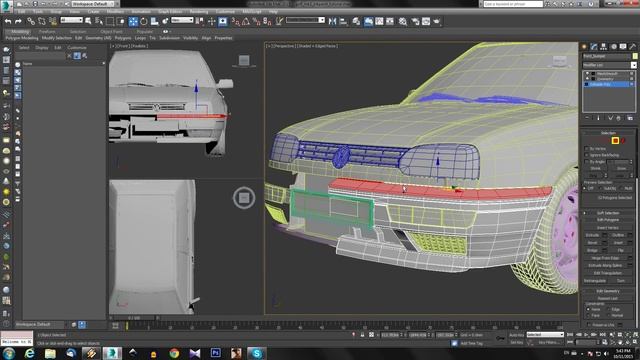Image resolution: width=640 pixels, height=360 pixels.
Task: Toggle the 3D Snaps button
Action: (236, 21)
